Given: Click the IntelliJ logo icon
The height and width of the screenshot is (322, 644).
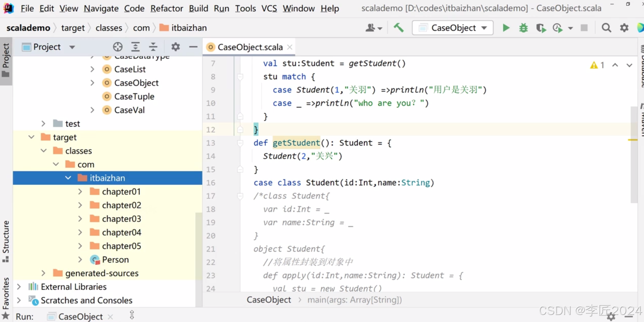Looking at the screenshot, I should click(x=8, y=8).
